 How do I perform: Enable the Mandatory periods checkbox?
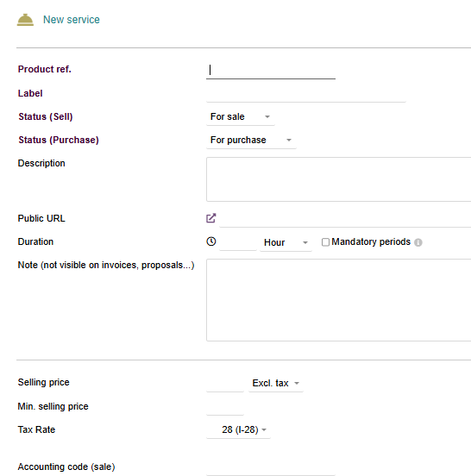pos(325,242)
